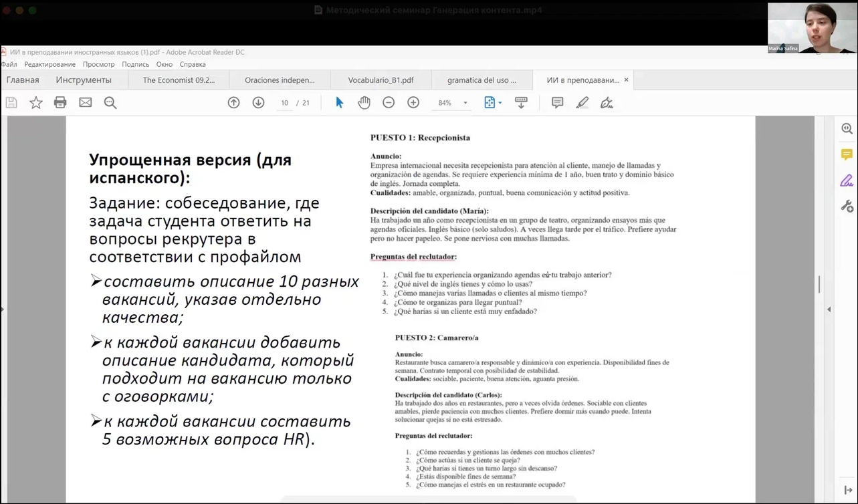Select the highlighter pen tool
This screenshot has width=858, height=504.
click(x=582, y=102)
